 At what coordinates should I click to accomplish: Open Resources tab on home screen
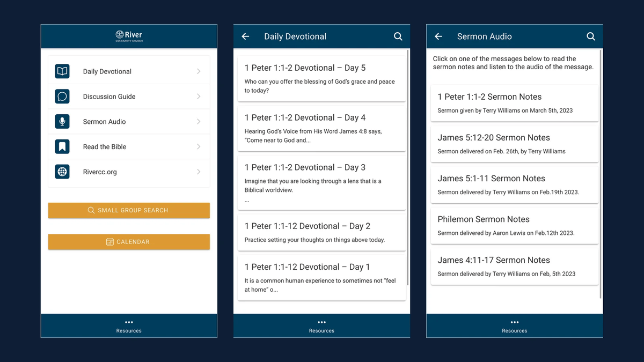click(x=129, y=326)
